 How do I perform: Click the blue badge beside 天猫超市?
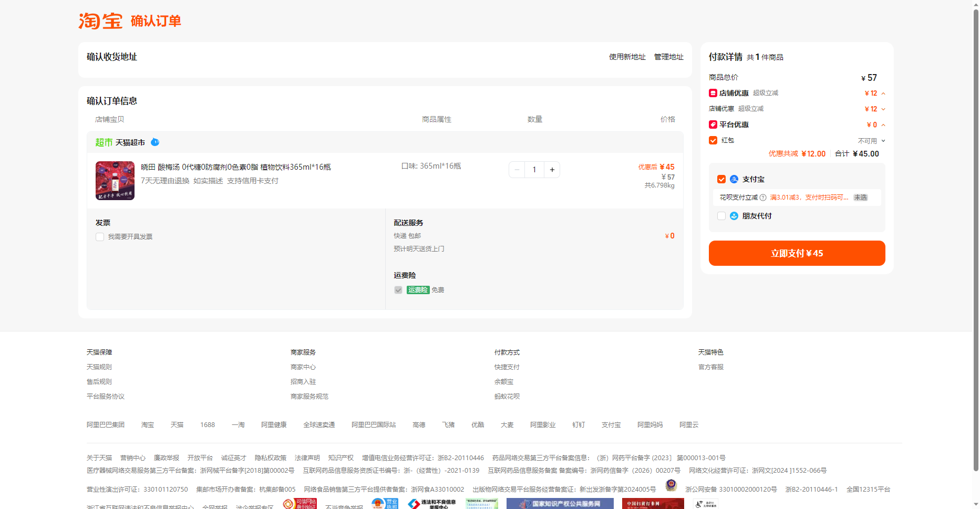(x=155, y=142)
